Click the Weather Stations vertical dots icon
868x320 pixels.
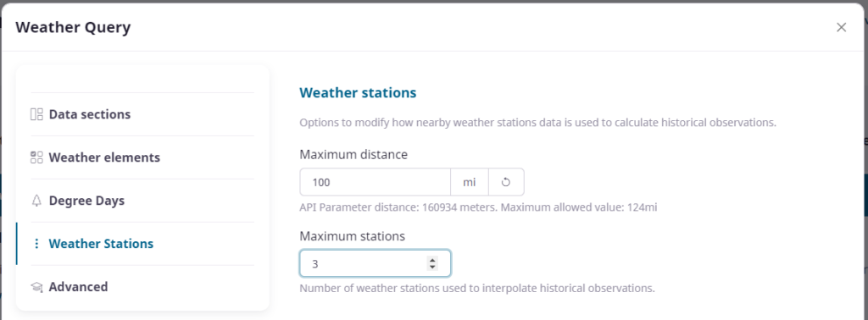click(36, 244)
